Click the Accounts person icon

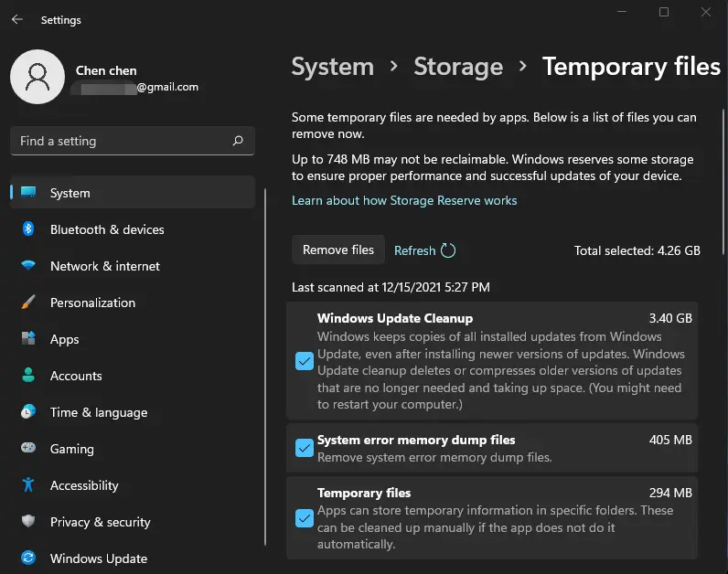click(x=28, y=375)
